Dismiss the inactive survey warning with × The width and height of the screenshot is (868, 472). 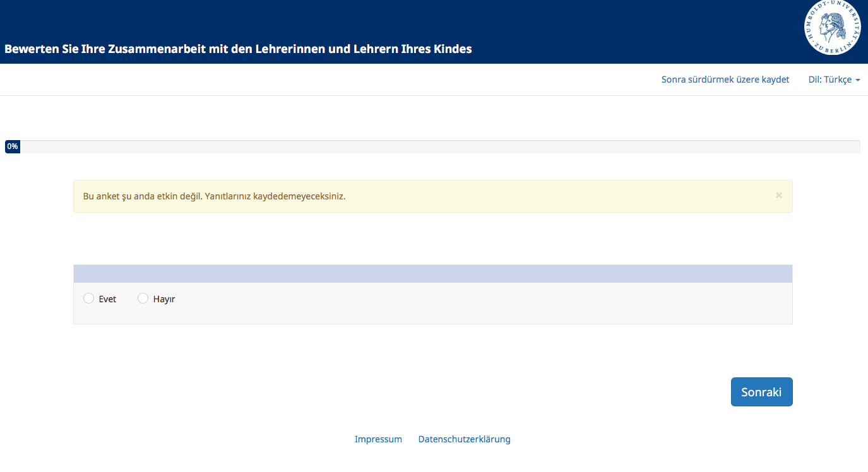(778, 196)
